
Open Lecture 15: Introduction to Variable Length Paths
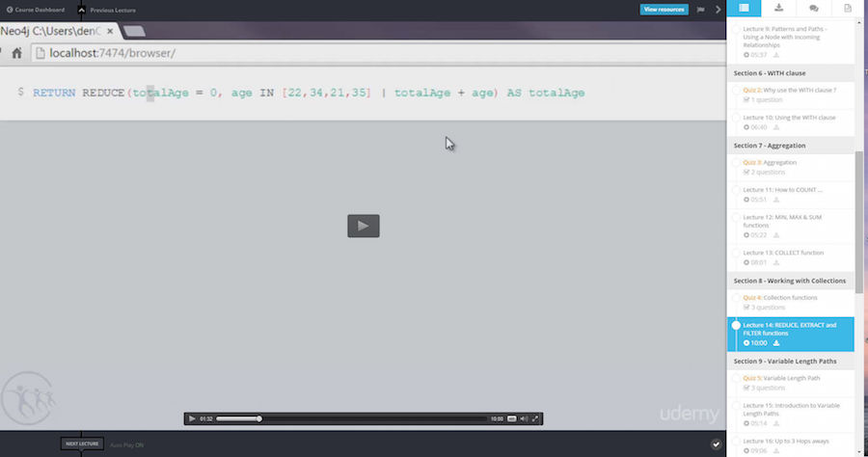coord(791,410)
